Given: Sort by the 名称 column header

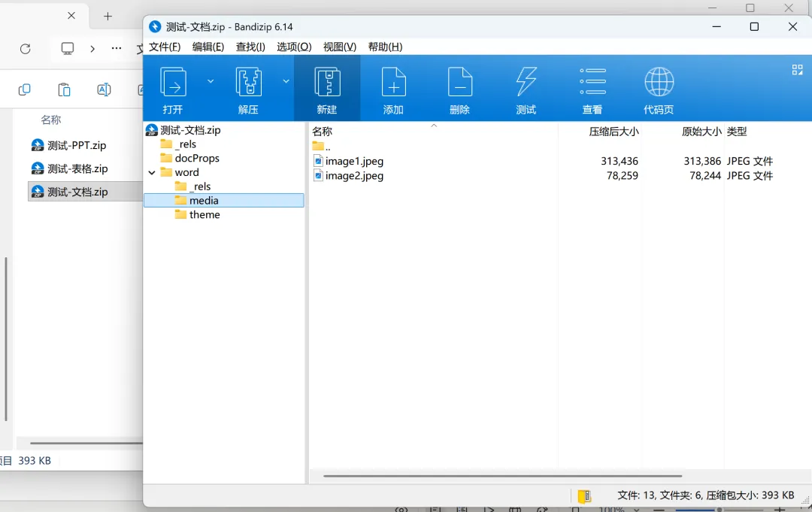Looking at the screenshot, I should [x=322, y=132].
